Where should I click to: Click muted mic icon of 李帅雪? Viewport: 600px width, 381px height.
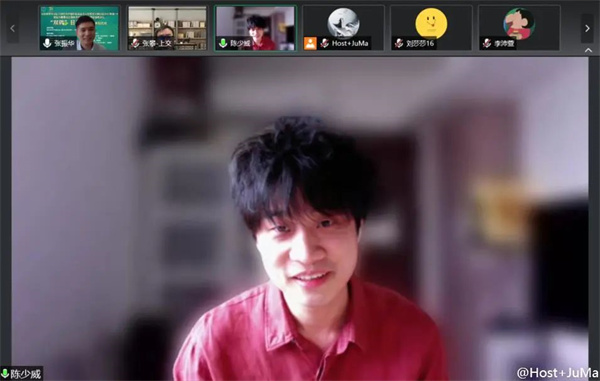487,43
